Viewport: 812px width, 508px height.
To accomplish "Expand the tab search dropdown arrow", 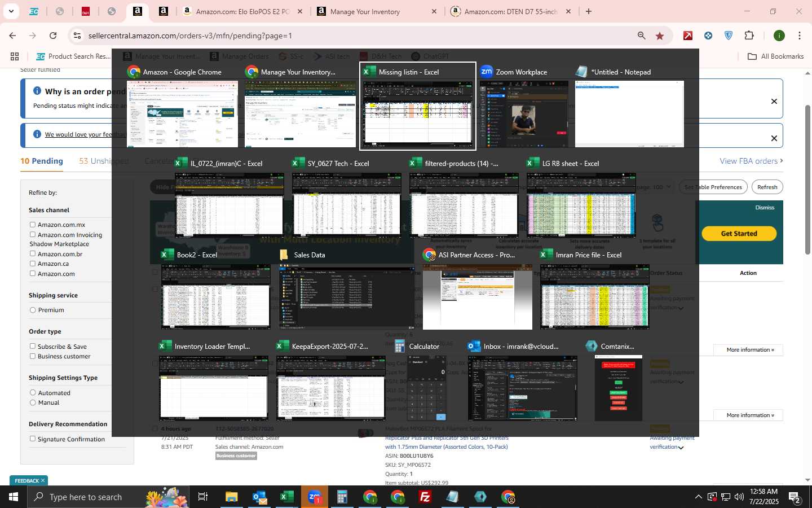I will coord(10,11).
